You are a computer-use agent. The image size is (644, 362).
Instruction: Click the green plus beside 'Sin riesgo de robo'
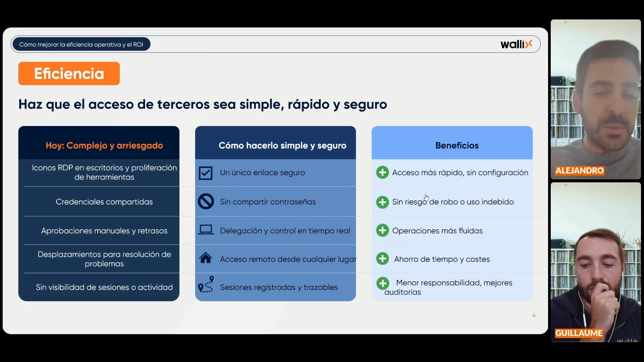click(382, 202)
